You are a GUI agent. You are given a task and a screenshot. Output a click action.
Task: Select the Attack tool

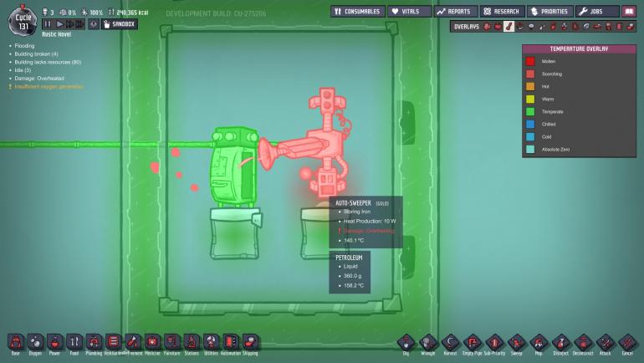(606, 342)
